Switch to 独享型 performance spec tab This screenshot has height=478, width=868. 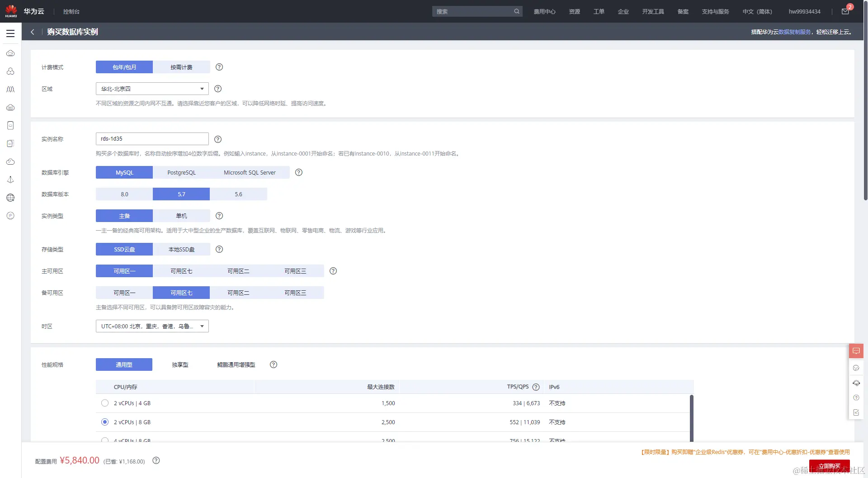pyautogui.click(x=180, y=364)
